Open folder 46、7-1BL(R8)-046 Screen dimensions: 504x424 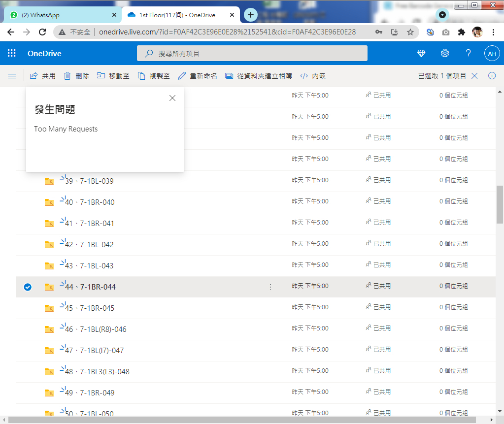tap(96, 329)
